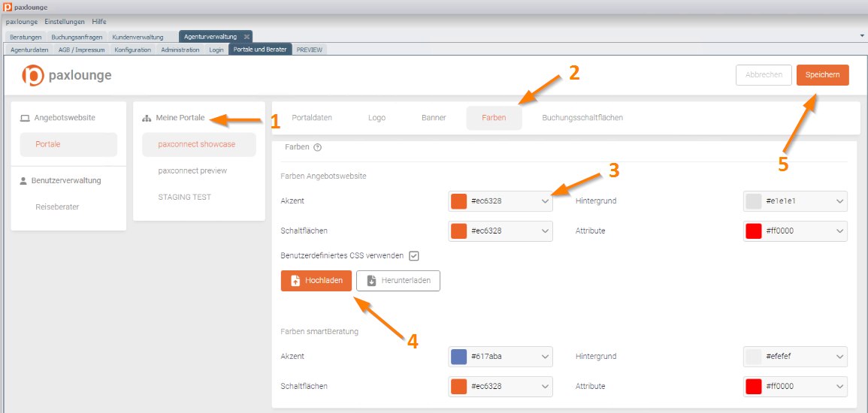Click the blue smartBeratung Akzent color swatch
The height and width of the screenshot is (413, 868).
tap(459, 357)
